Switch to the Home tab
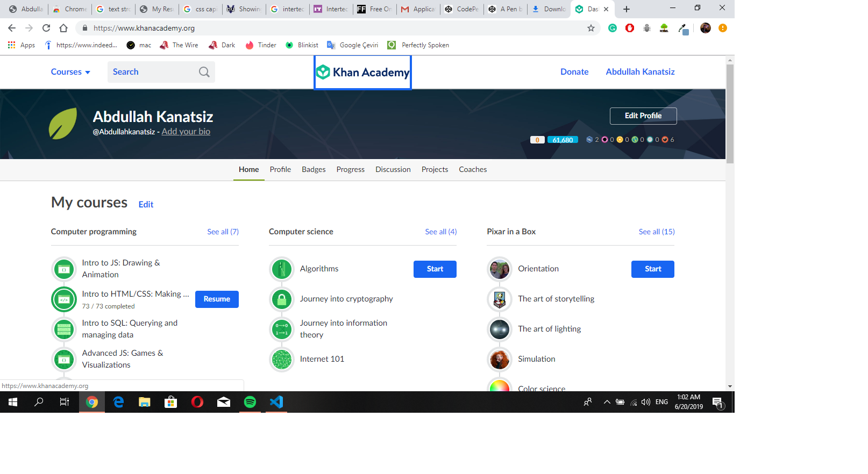868x474 pixels. pos(249,169)
